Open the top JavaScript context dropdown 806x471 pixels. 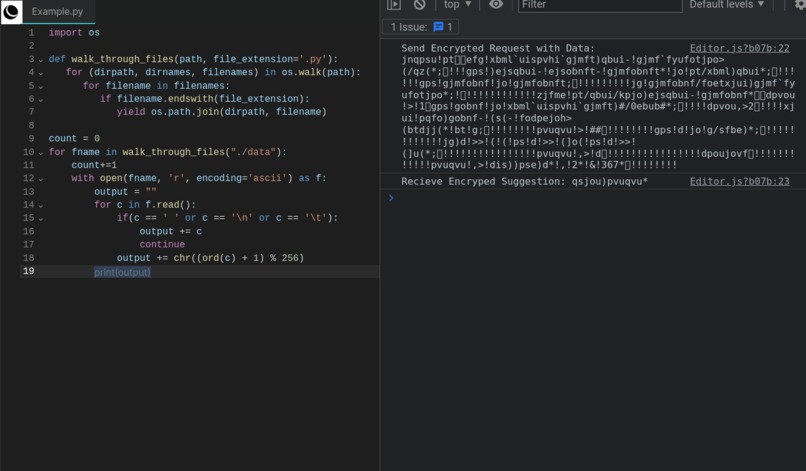(x=457, y=5)
